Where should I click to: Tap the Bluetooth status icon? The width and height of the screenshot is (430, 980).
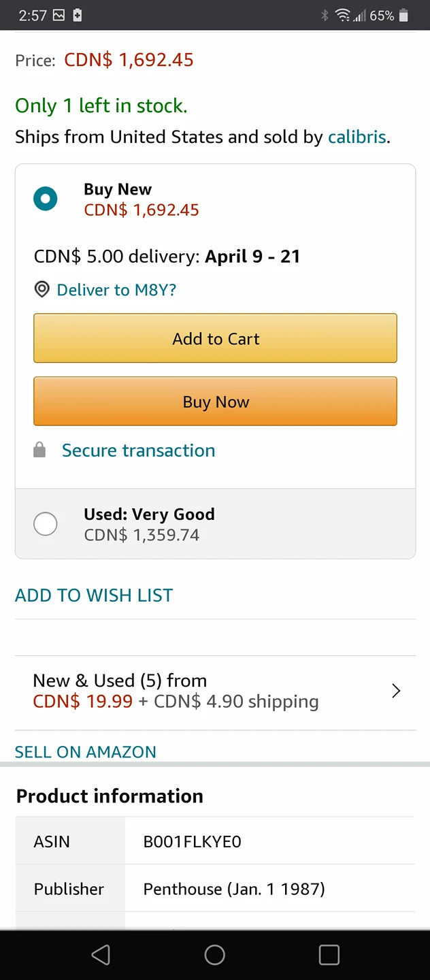pyautogui.click(x=325, y=16)
